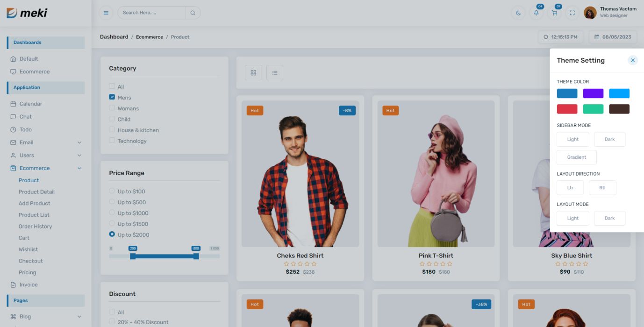Enter fullscreen using the expand icon

click(572, 13)
